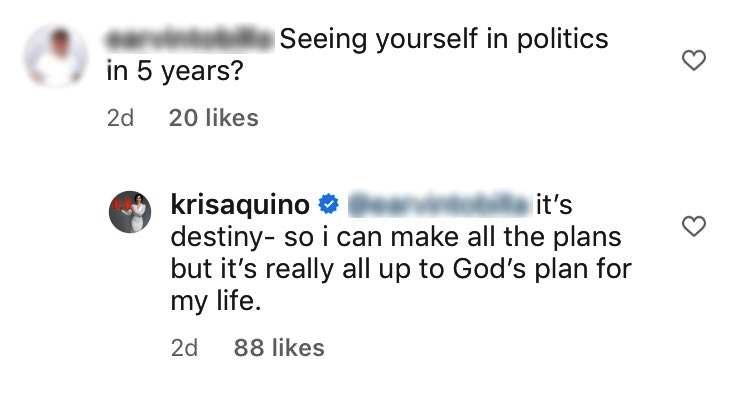This screenshot has width=750, height=404.
Task: Like krisaquino's reply with the heart icon
Action: (693, 226)
